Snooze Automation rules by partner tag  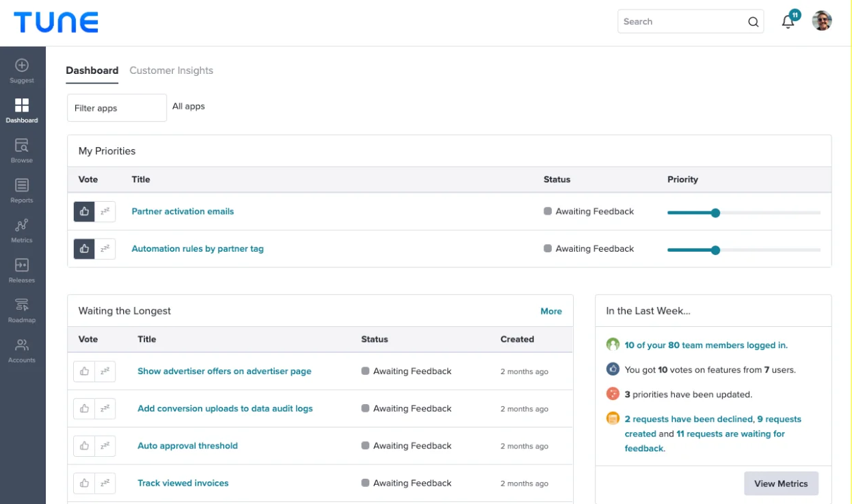pyautogui.click(x=105, y=249)
